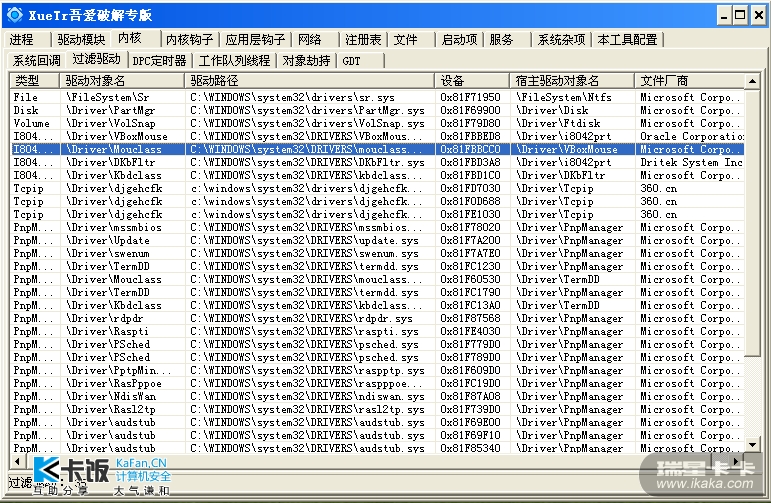Viewport: 771px width, 503px height.
Task: Click the vertical scrollbar up arrow
Action: point(752,81)
